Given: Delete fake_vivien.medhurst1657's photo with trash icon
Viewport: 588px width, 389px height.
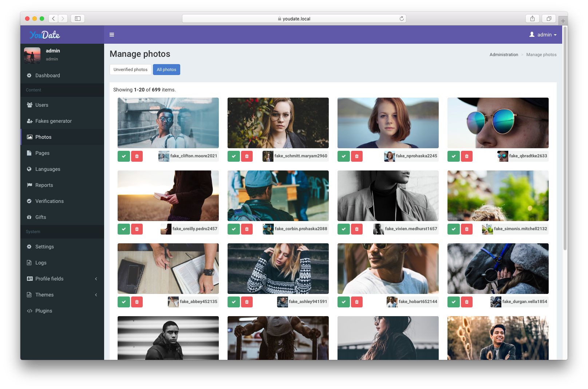Looking at the screenshot, I should (357, 229).
